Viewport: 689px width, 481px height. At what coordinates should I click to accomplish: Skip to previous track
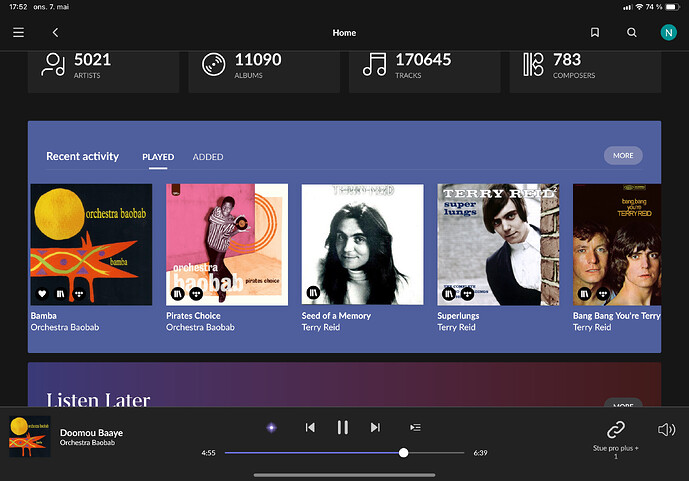pyautogui.click(x=310, y=427)
